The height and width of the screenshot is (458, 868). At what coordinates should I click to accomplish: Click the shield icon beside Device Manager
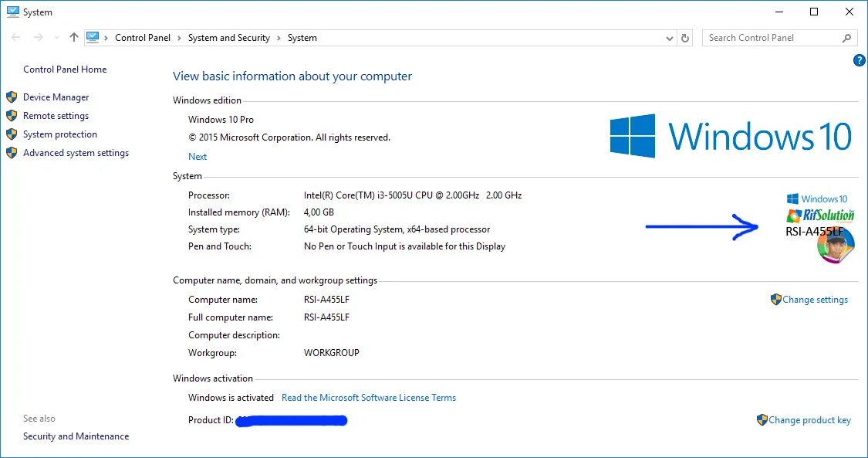(x=12, y=97)
